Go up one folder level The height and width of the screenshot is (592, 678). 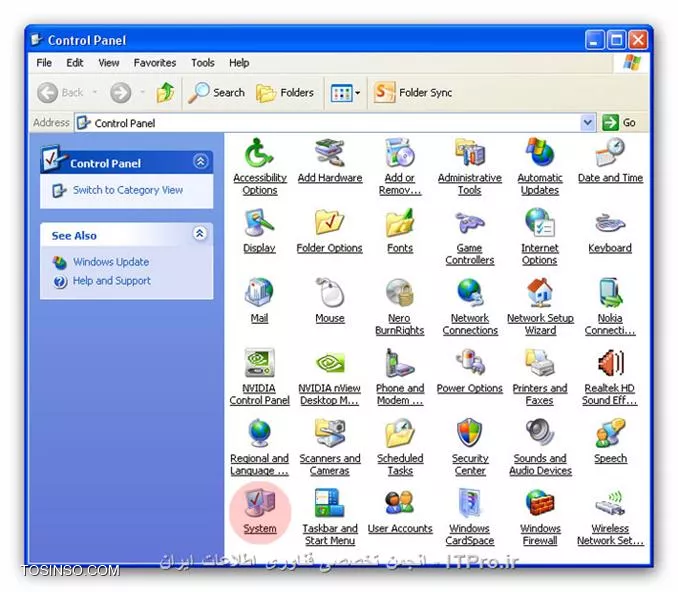(x=165, y=93)
